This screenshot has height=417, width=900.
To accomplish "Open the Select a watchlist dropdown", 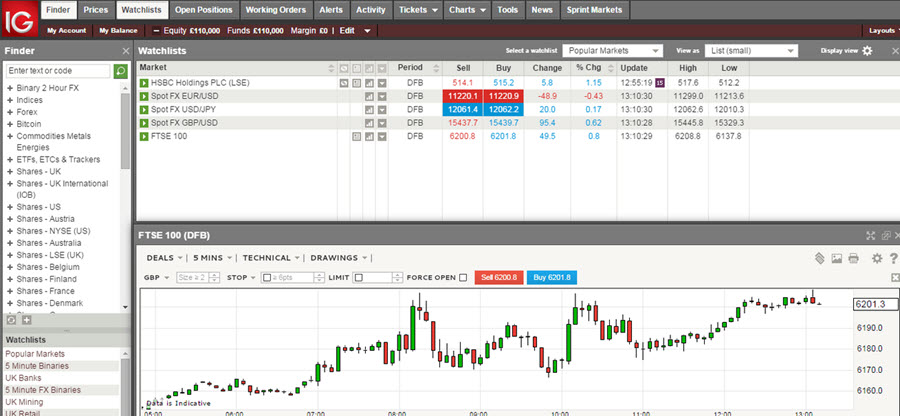I will pyautogui.click(x=612, y=50).
